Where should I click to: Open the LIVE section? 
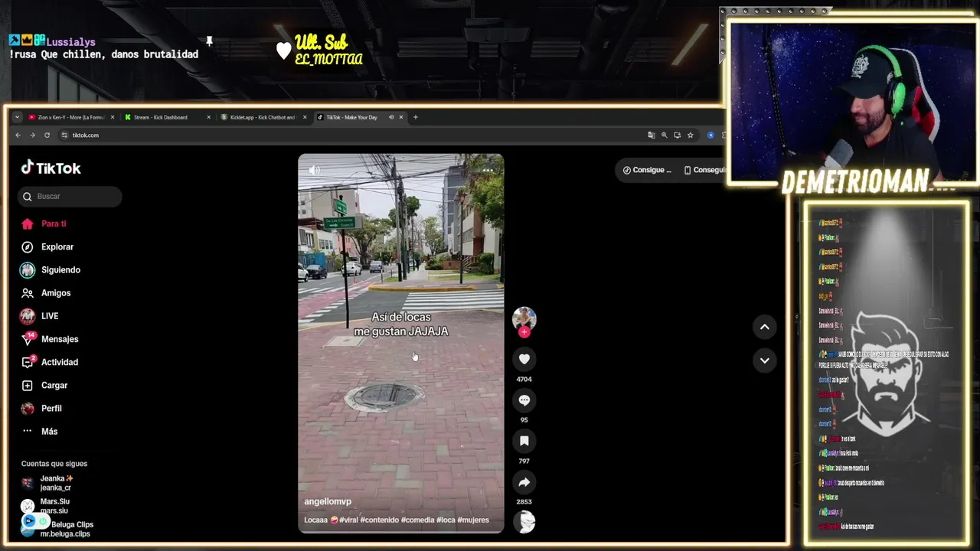point(39,316)
